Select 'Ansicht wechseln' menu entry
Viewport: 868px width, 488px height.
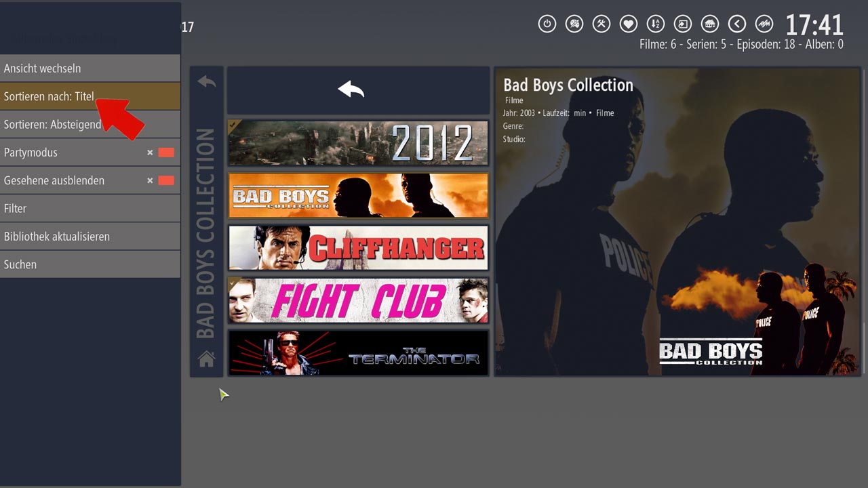click(90, 68)
